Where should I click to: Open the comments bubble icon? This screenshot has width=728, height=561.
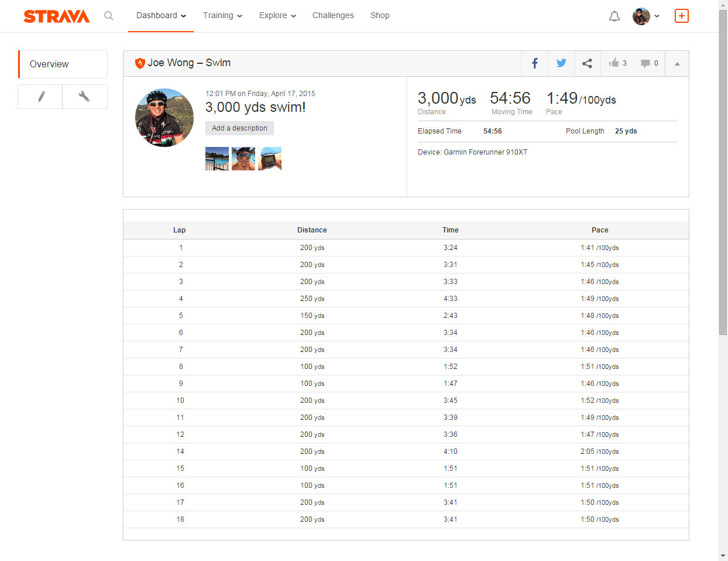pos(645,63)
